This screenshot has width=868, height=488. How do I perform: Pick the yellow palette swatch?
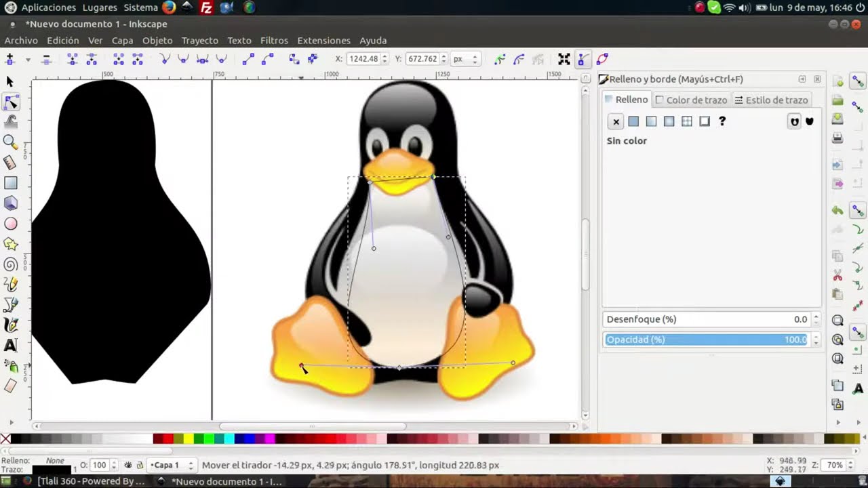point(189,439)
